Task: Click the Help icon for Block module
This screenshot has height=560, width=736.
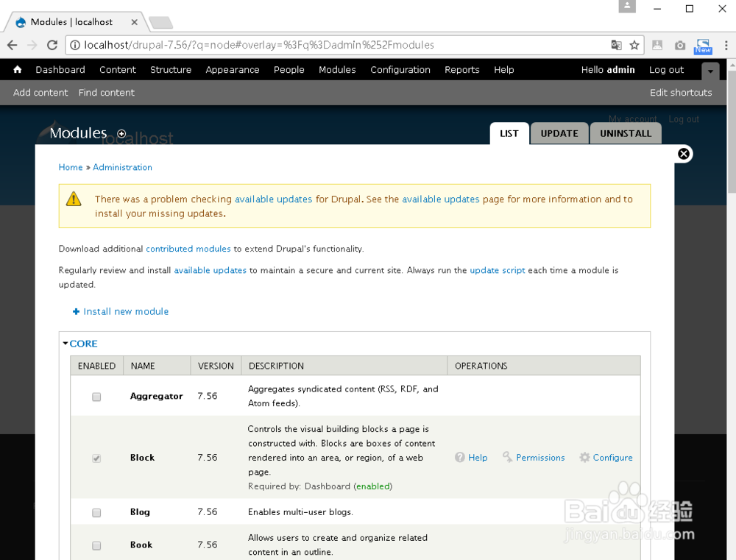Action: [x=459, y=457]
